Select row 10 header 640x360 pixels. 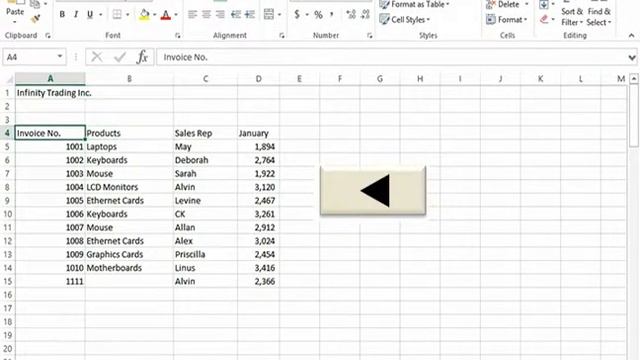coord(7,214)
